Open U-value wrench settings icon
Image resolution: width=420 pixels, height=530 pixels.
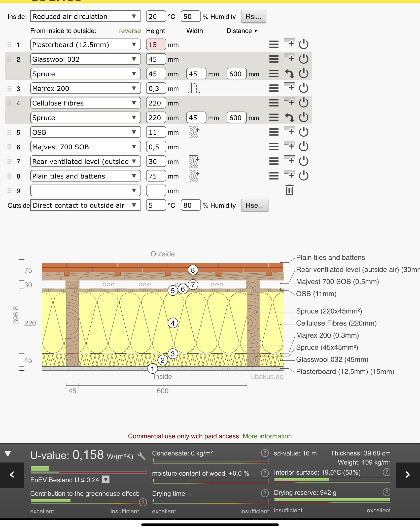142,456
